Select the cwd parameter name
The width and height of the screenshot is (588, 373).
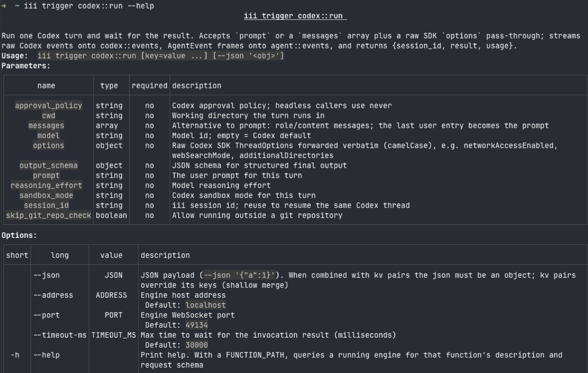48,116
